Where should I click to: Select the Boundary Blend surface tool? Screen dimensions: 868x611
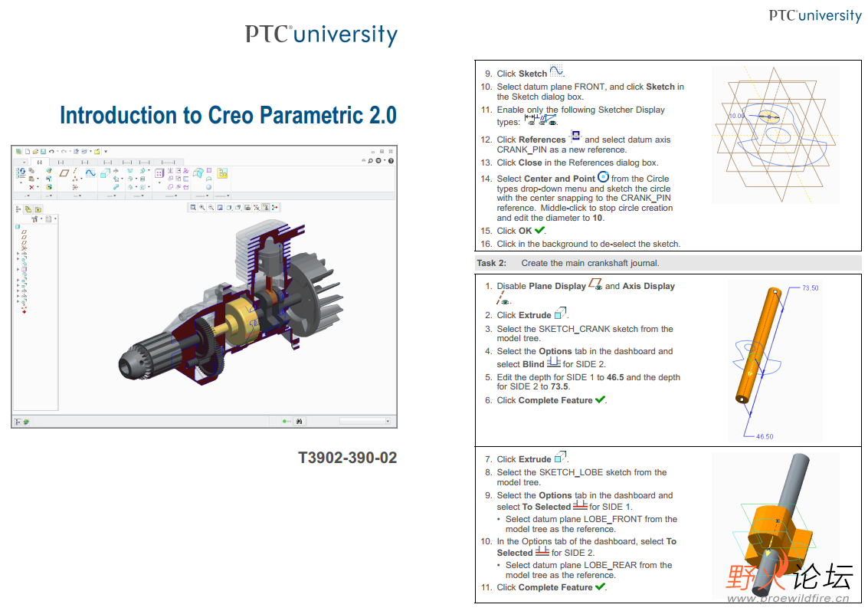pos(198,172)
